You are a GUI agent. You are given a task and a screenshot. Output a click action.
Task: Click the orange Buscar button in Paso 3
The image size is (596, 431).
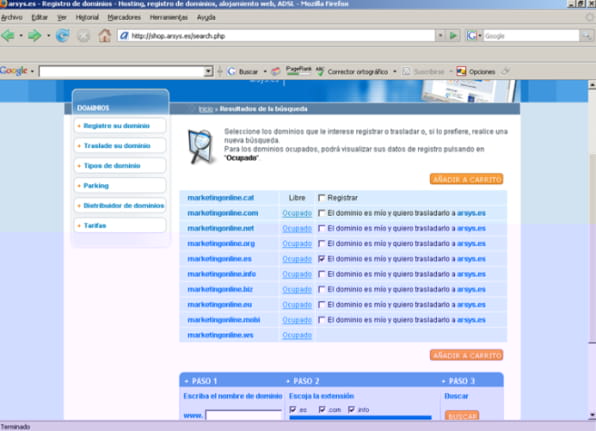462,415
